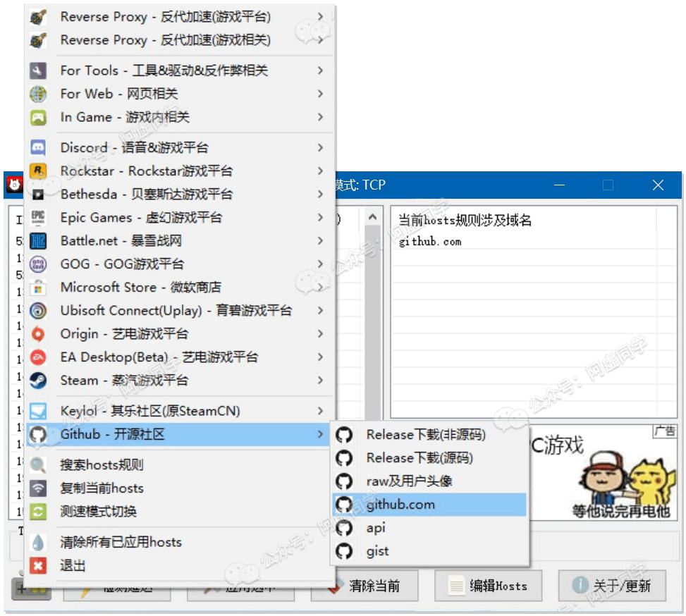The image size is (686, 616).
Task: Choose the api submenu entry
Action: coord(429,528)
